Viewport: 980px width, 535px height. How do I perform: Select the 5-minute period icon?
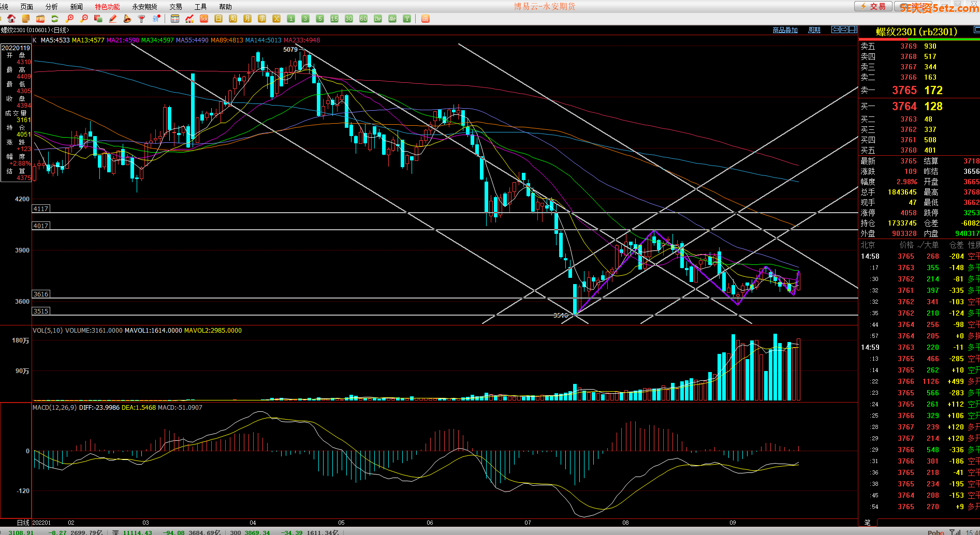(320, 19)
